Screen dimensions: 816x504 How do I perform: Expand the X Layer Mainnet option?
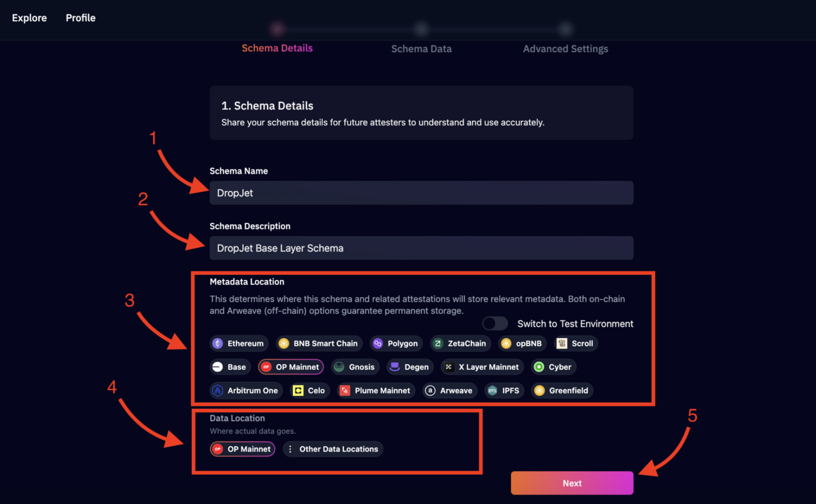click(x=481, y=366)
